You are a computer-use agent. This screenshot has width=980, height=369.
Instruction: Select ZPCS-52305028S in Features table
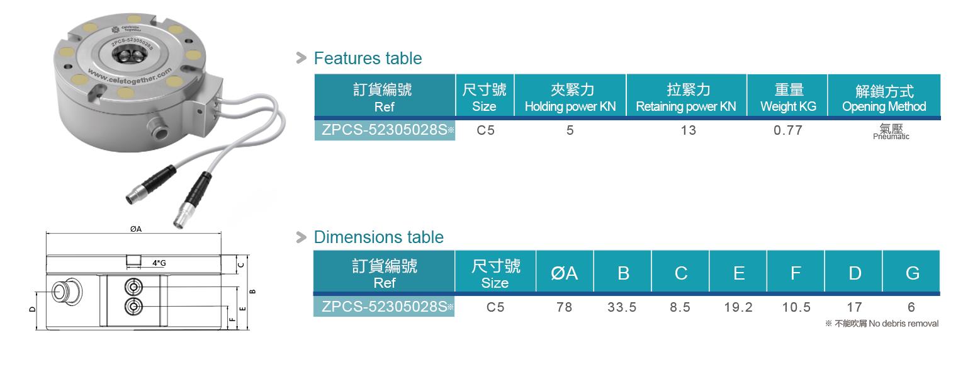click(x=385, y=130)
